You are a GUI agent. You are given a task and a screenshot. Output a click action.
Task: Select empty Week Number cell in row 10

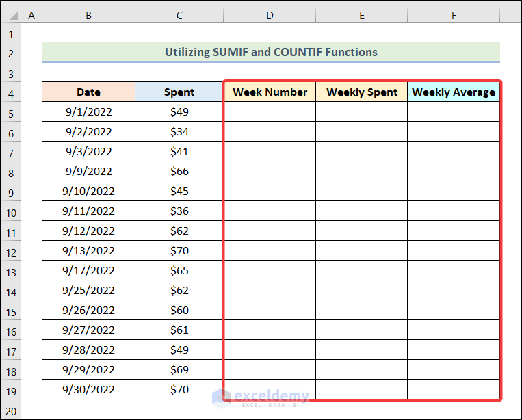pos(270,211)
